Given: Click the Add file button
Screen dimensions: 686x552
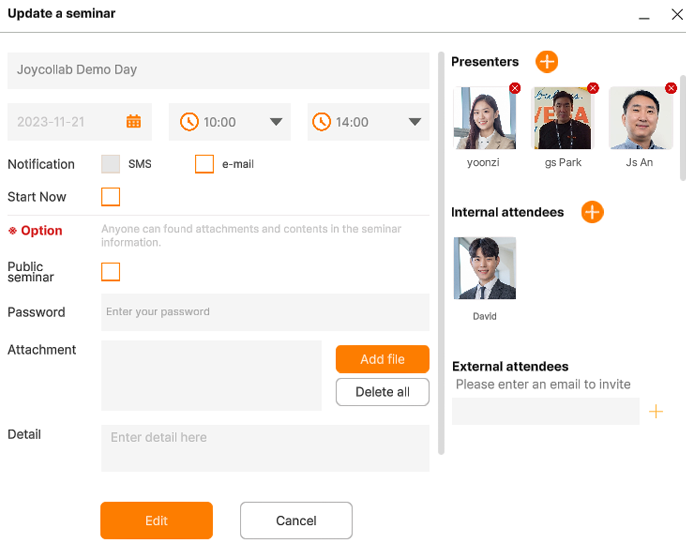Looking at the screenshot, I should (382, 359).
